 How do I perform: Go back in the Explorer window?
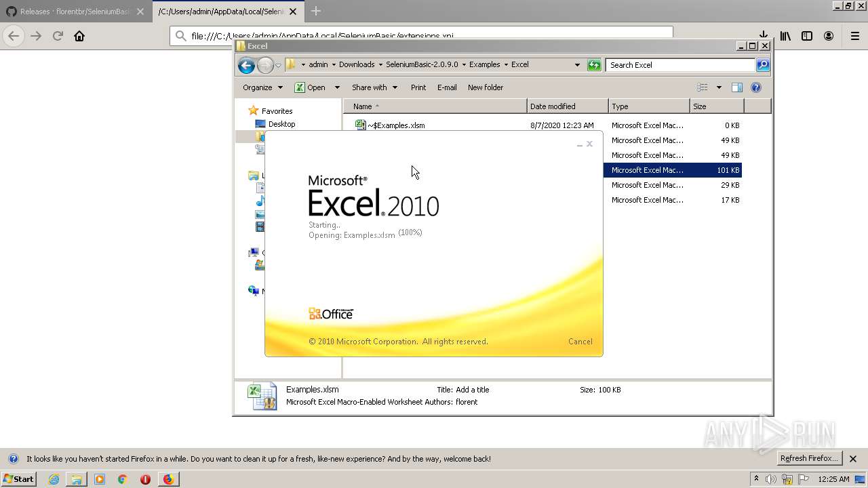246,65
